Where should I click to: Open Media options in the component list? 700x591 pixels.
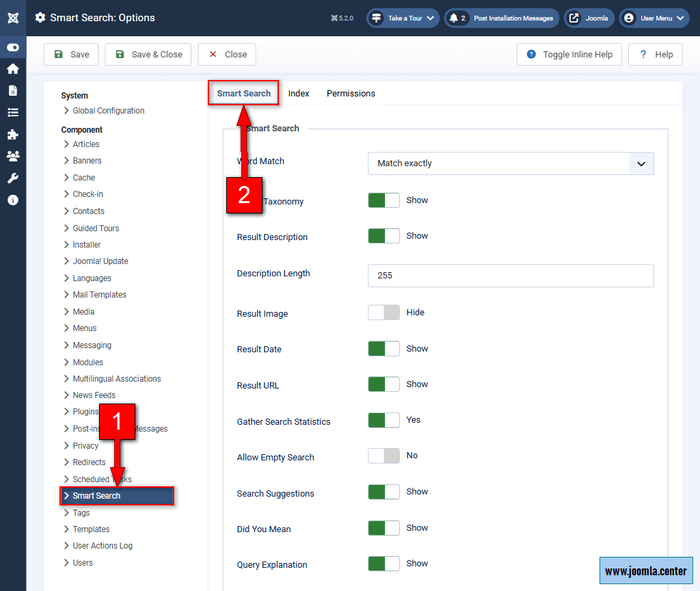pyautogui.click(x=83, y=312)
